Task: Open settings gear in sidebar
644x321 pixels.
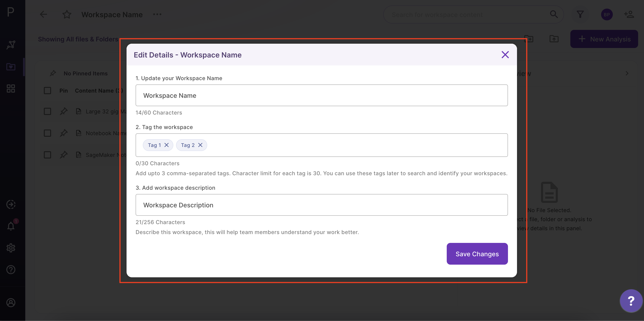Action: tap(11, 248)
